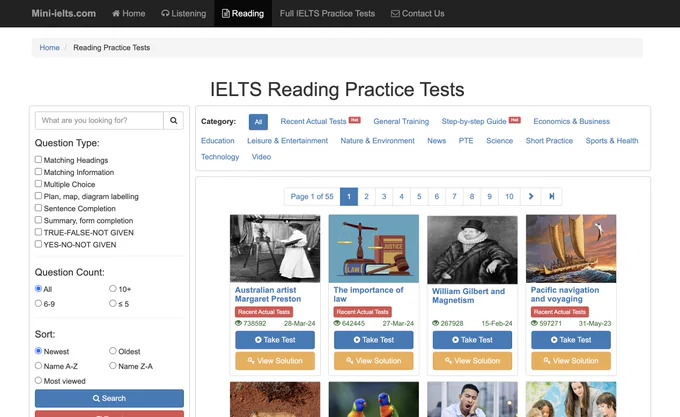The image size is (680, 417).
Task: Click the Mini-ielts.com brand logo
Action: tap(63, 13)
